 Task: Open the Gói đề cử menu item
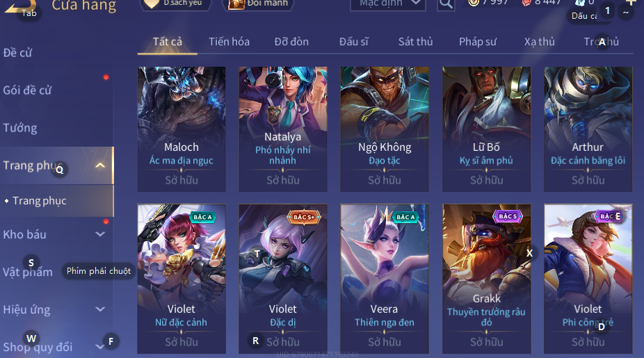coord(27,90)
